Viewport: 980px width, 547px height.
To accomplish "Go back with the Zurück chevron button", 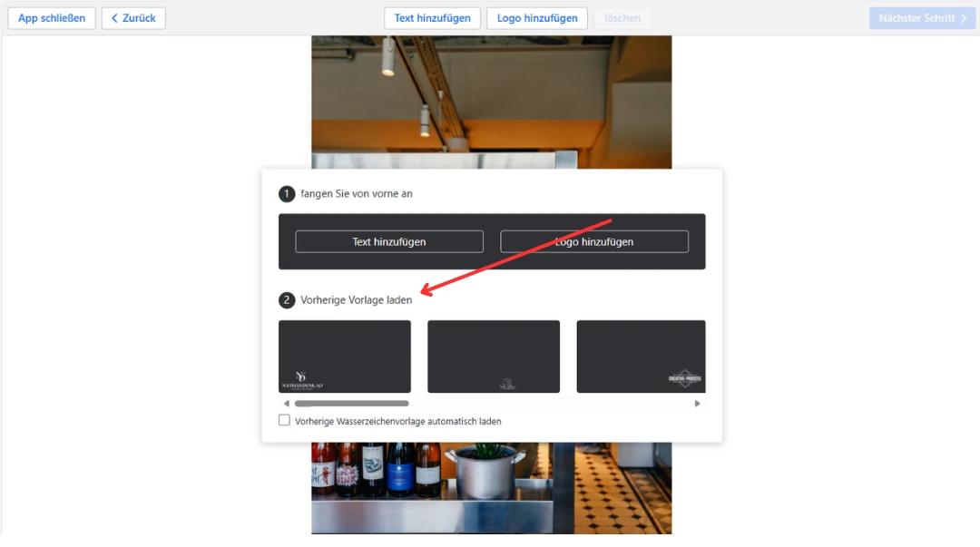I will 133,18.
